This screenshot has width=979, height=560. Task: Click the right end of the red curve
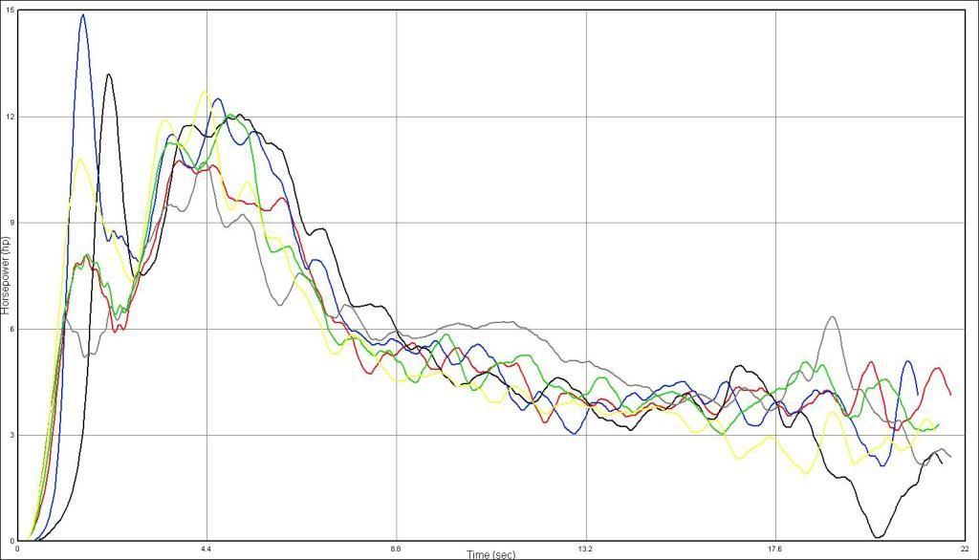click(950, 394)
